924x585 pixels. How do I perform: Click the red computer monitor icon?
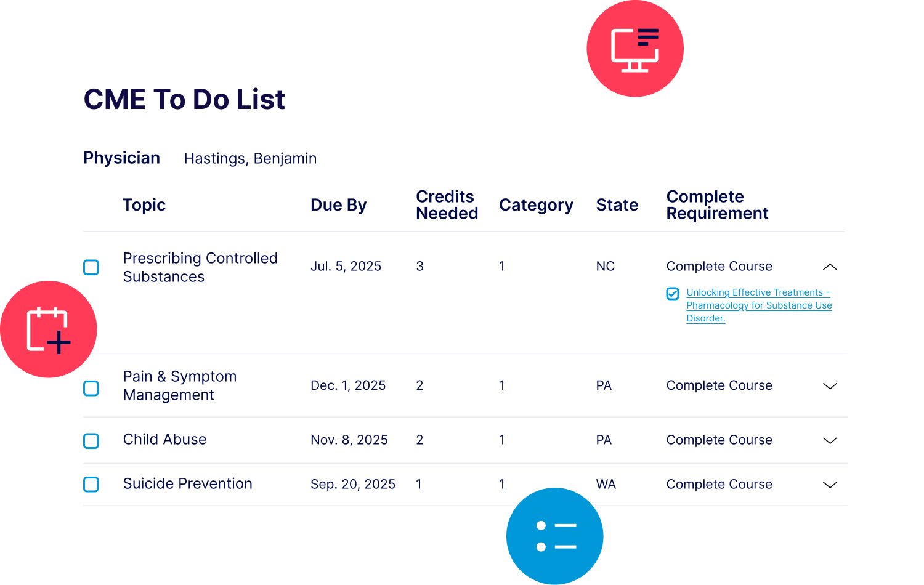pyautogui.click(x=635, y=49)
